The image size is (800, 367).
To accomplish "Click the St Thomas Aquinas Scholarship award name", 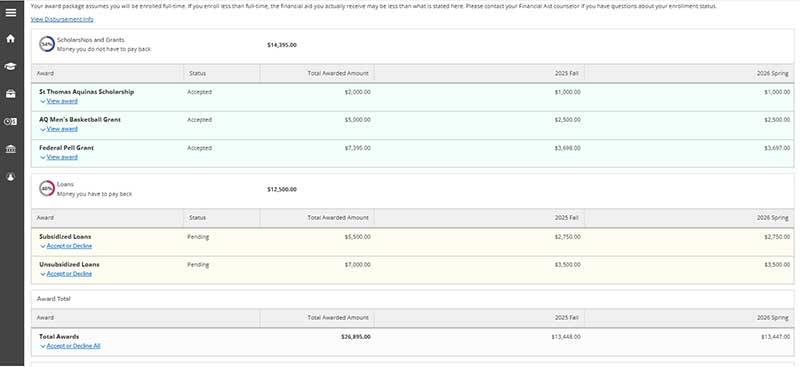I will [87, 92].
